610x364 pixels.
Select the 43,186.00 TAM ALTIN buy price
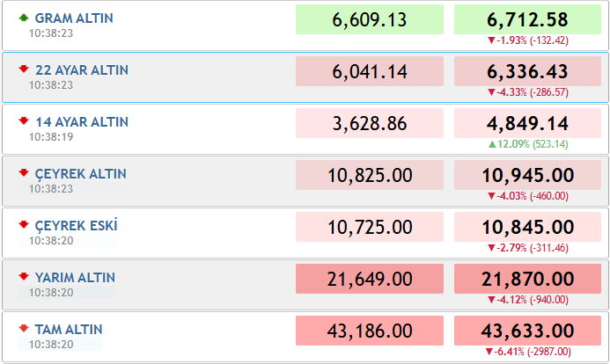click(370, 331)
